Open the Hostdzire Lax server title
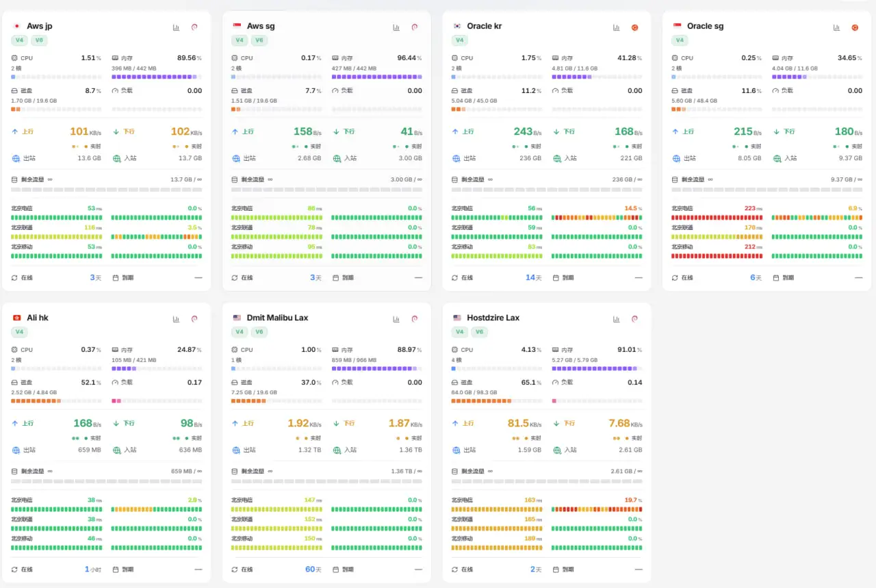The image size is (876, 588). (493, 318)
